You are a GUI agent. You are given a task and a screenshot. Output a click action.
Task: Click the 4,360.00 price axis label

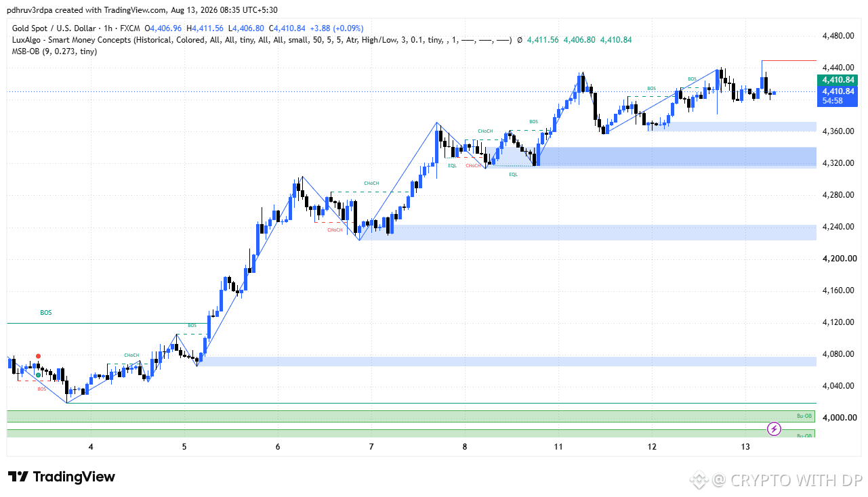pyautogui.click(x=838, y=131)
